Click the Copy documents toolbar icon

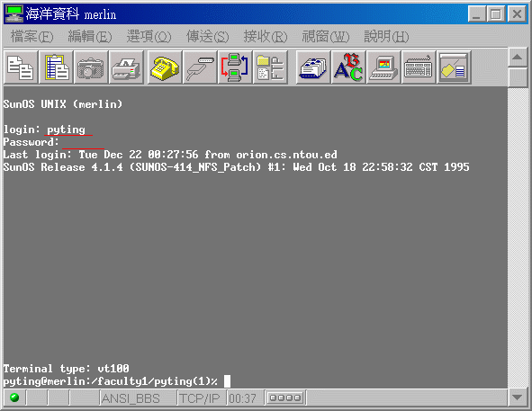21,67
